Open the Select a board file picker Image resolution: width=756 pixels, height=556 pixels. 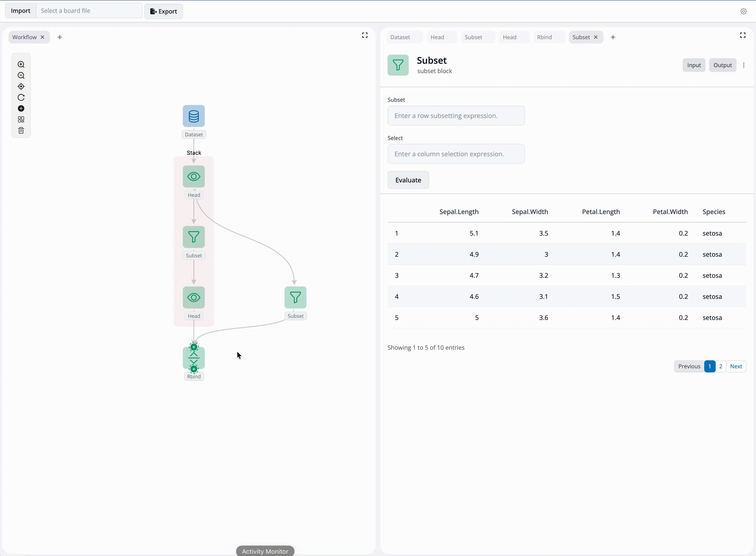point(89,11)
